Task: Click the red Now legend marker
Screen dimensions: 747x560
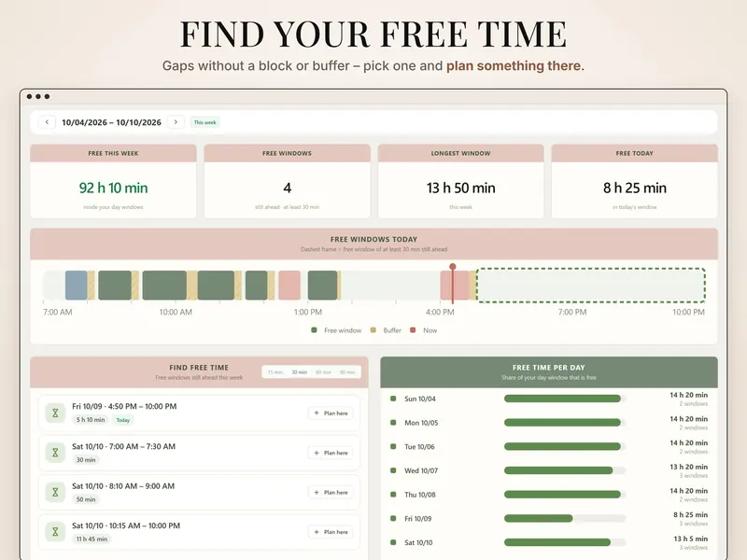Action: click(x=413, y=330)
